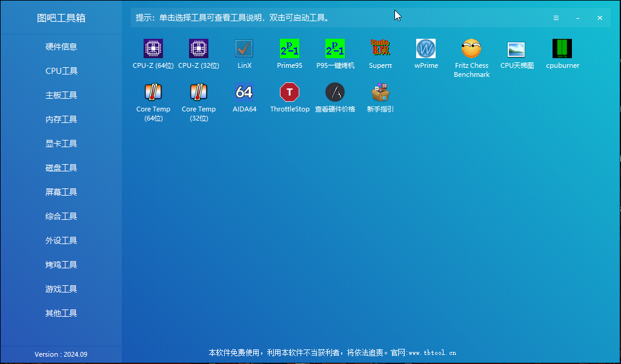
Task: Open 查看硬件价格 tool
Action: coord(335,97)
